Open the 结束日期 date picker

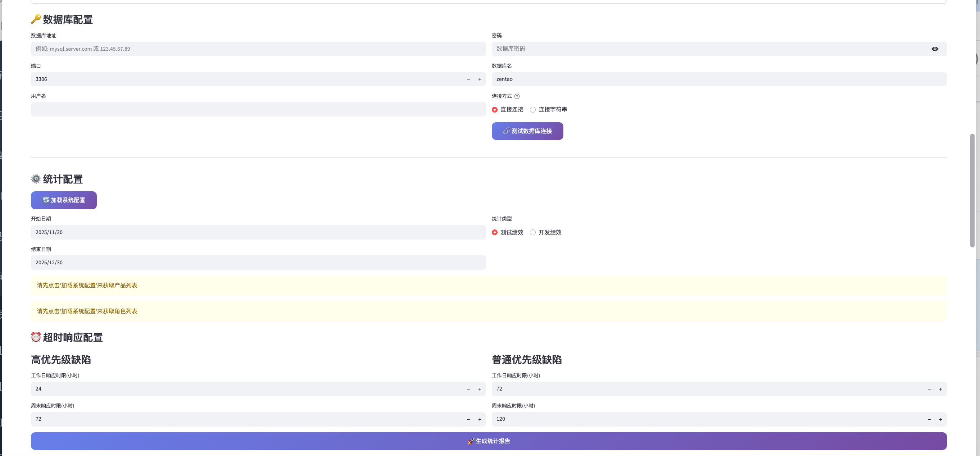click(258, 263)
